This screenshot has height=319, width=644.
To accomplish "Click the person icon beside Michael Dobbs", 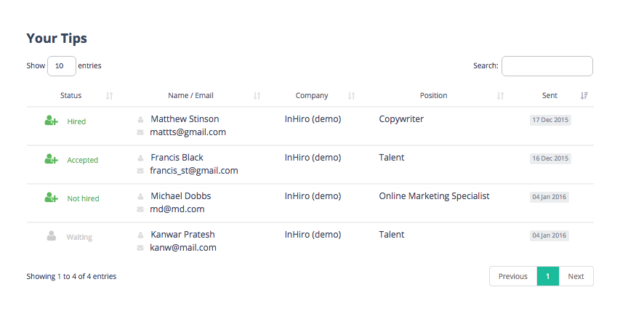I will click(140, 197).
